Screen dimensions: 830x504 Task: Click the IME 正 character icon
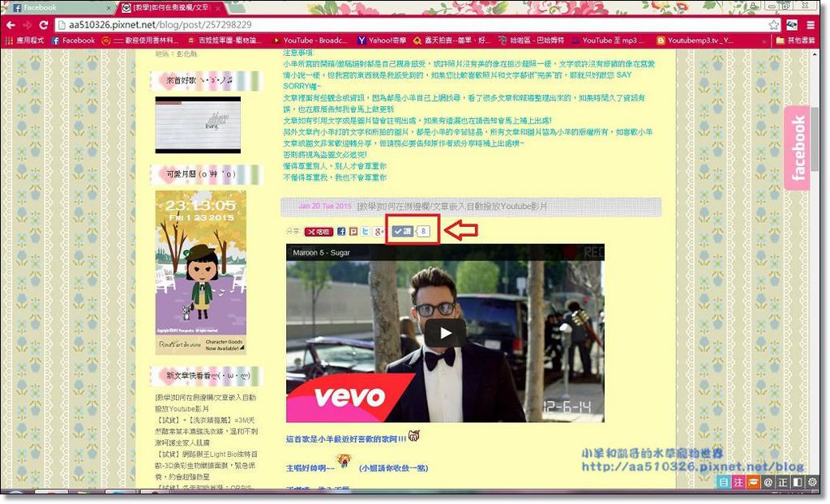tap(782, 482)
